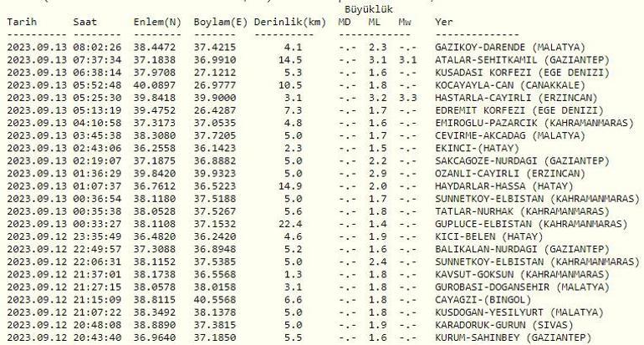Select location KAVSUT-GOKSUN (KAHRAMANMARAS)

pos(523,275)
